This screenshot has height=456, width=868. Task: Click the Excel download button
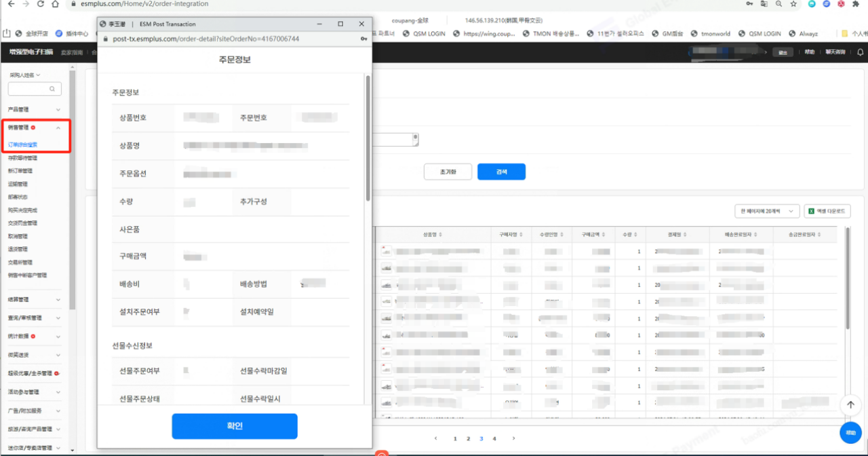827,212
